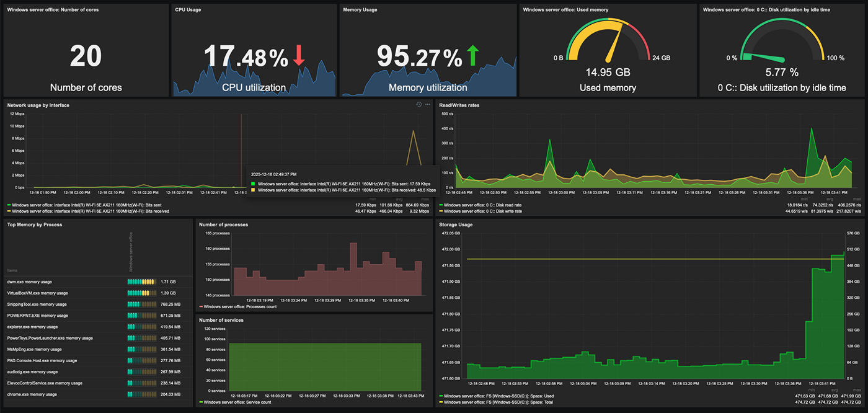Click the green up arrow beside Memory utilization
This screenshot has width=868, height=413.
click(473, 55)
